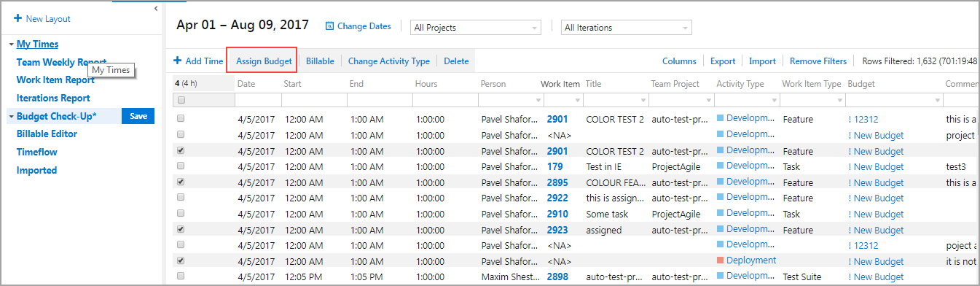
Task: Check the row for Some task 2910
Action: 181,213
